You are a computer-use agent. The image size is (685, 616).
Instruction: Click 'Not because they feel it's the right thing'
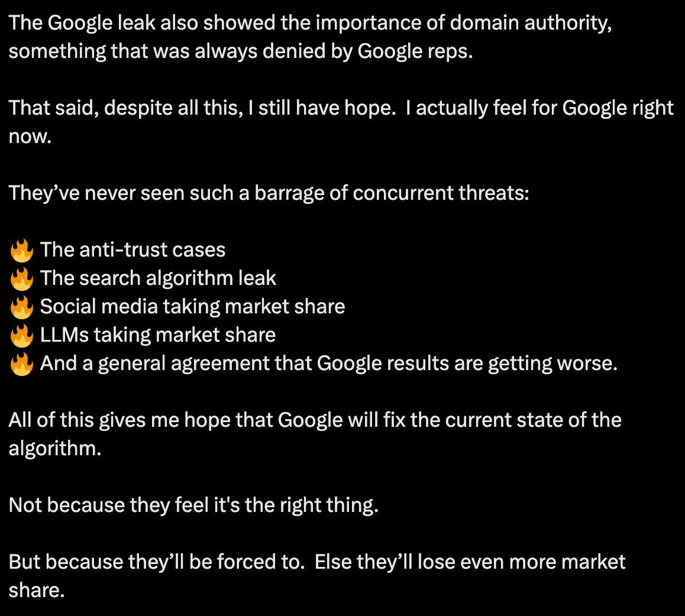(x=193, y=505)
